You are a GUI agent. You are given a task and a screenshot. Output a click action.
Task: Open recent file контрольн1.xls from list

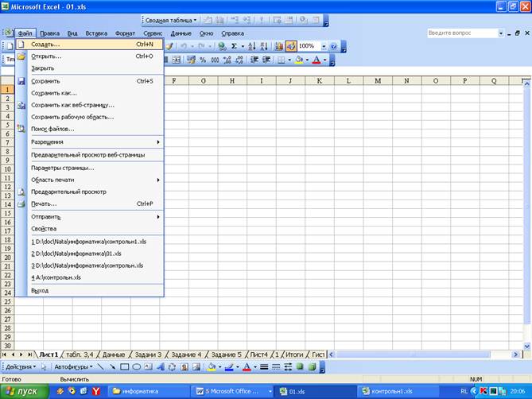pos(89,242)
